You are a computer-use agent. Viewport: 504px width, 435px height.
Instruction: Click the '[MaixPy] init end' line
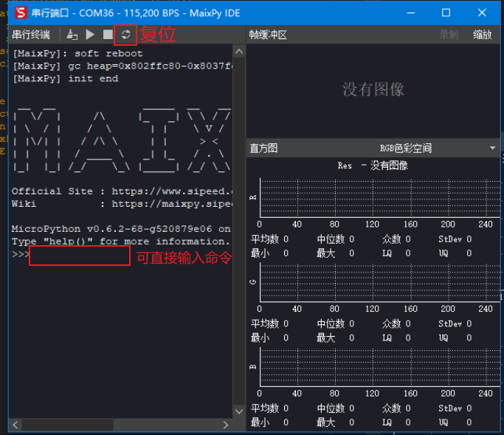pyautogui.click(x=65, y=78)
